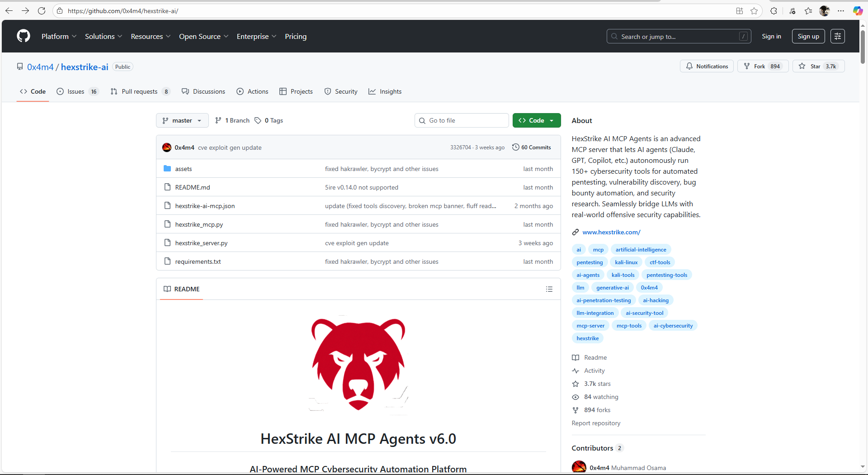The width and height of the screenshot is (868, 475).
Task: Open the www.hexstrike.com link
Action: click(611, 232)
